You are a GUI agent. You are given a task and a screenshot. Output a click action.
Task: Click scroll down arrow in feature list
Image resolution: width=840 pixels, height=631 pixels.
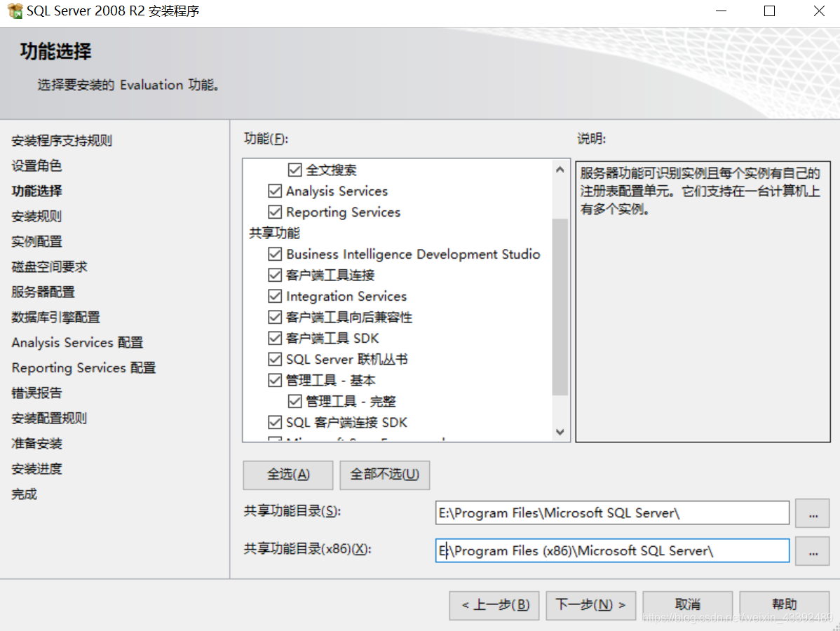(x=560, y=432)
